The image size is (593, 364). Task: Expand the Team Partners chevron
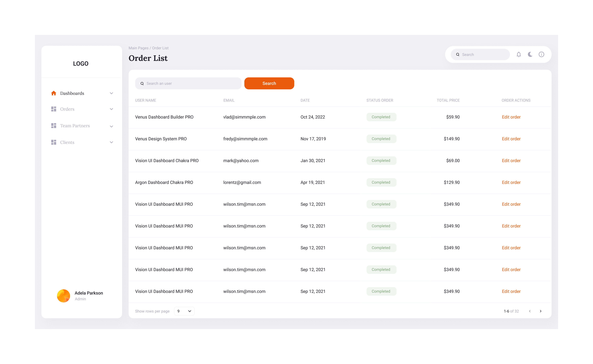111,126
